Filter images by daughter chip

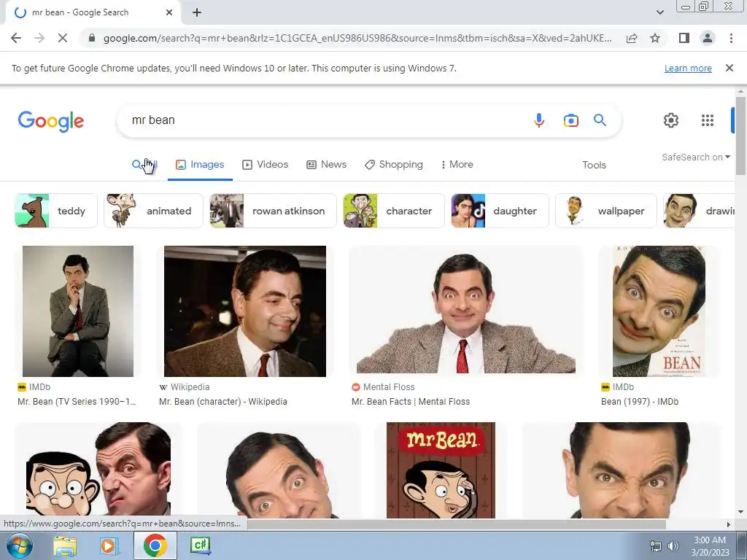pos(500,211)
